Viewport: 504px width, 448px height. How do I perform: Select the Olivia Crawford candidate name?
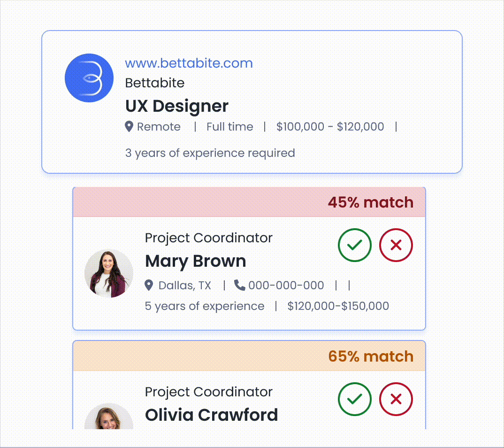(x=211, y=415)
